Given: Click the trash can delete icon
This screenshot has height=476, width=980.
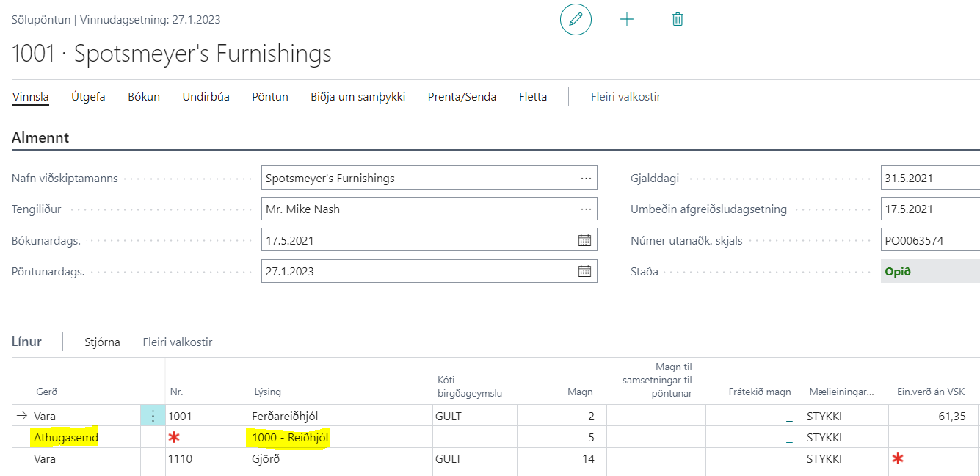Looking at the screenshot, I should click(x=678, y=20).
